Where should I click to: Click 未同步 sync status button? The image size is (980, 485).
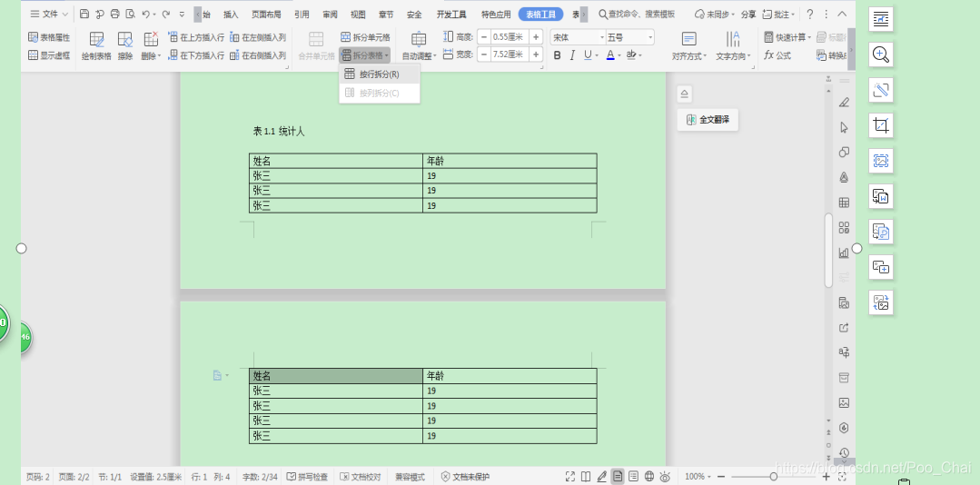pos(715,14)
